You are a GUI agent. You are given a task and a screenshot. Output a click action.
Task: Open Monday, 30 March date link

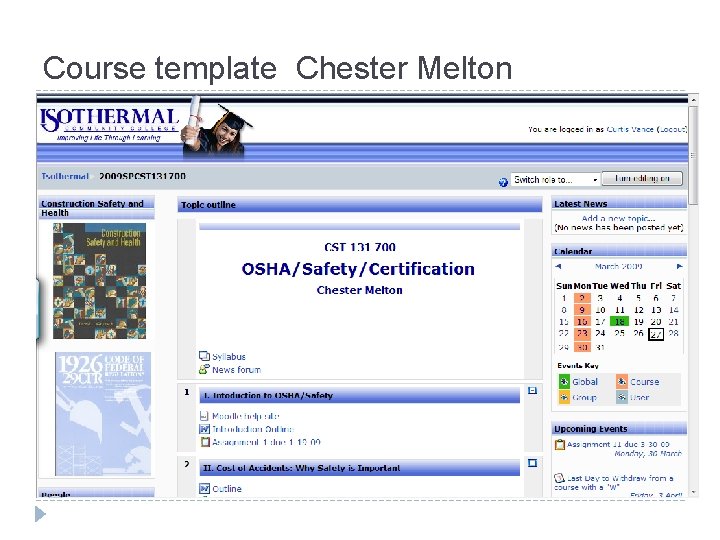pos(647,454)
